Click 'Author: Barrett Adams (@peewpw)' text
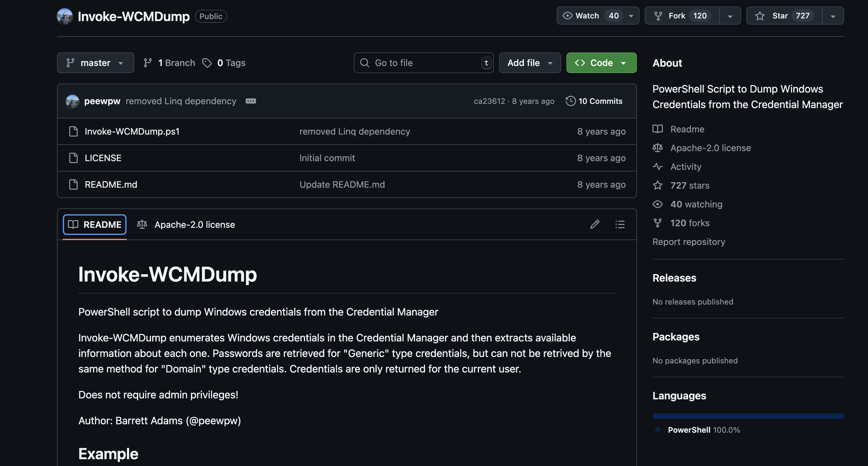Screen dimensions: 868x466 160,420
